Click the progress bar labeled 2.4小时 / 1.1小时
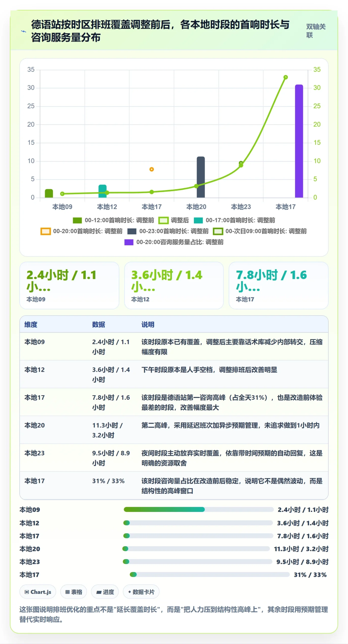The width and height of the screenshot is (348, 644). 199,509
